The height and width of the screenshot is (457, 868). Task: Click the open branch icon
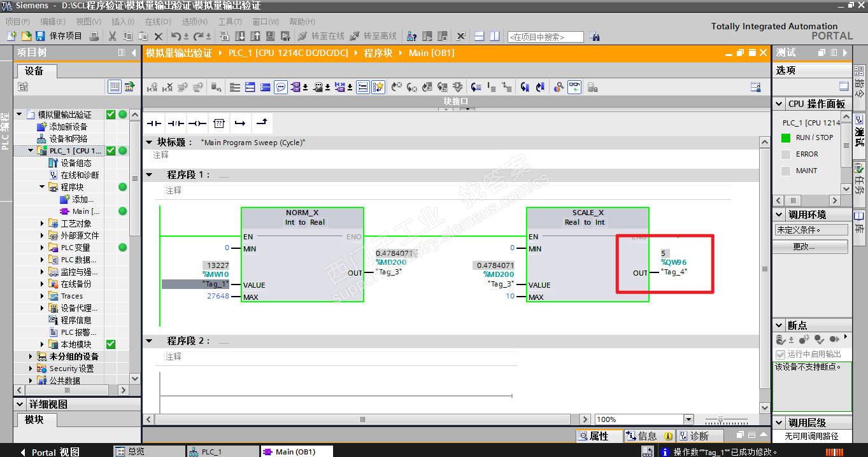point(240,123)
